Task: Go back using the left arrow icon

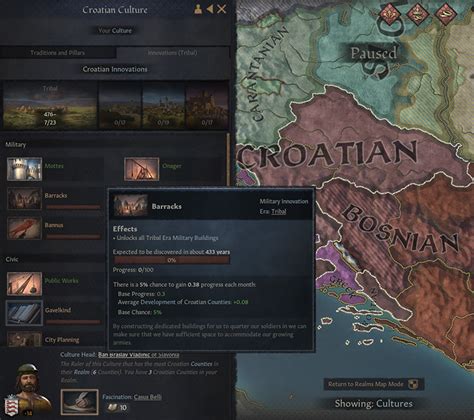Action: [x=210, y=9]
